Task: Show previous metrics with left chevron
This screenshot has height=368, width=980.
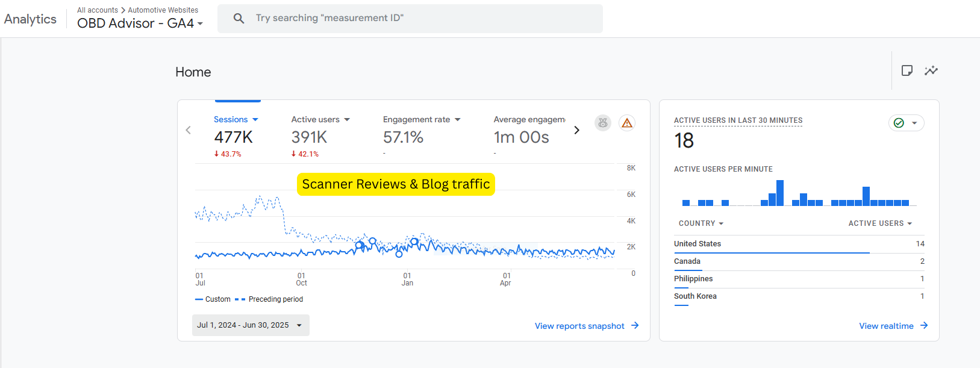Action: [x=189, y=130]
